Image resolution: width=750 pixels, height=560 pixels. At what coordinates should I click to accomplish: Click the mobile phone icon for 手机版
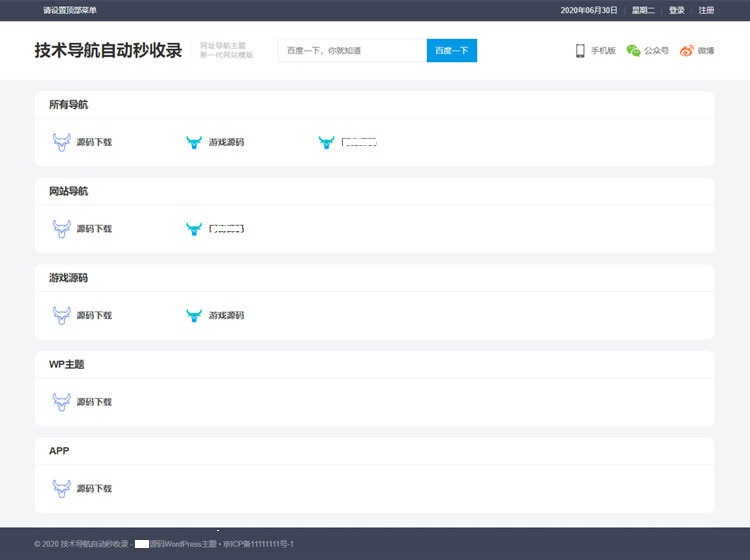click(580, 51)
